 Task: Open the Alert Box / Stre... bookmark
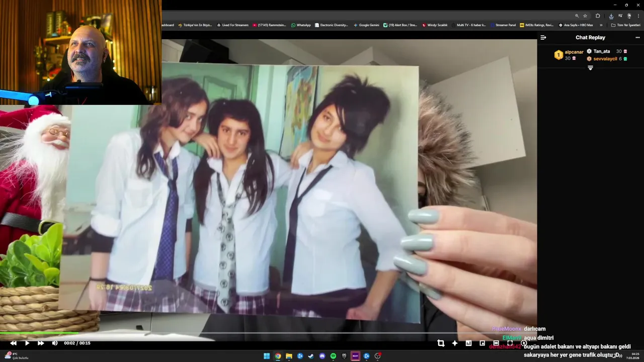(400, 25)
